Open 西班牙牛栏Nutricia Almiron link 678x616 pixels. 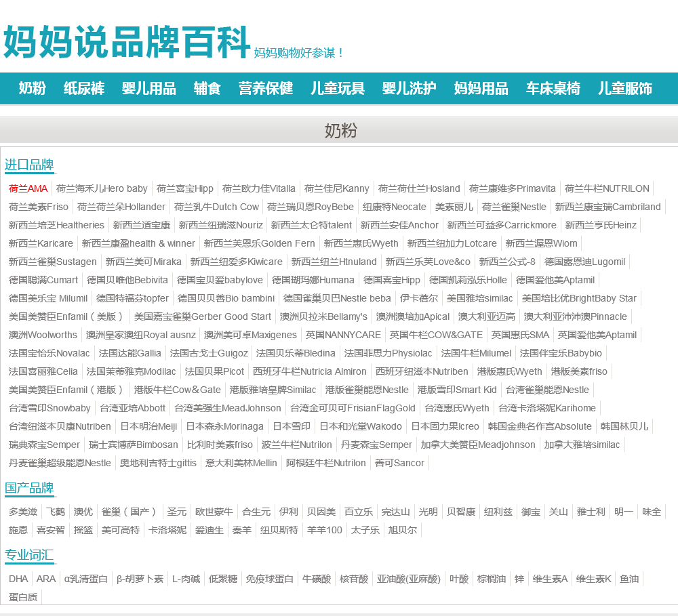[x=310, y=371]
